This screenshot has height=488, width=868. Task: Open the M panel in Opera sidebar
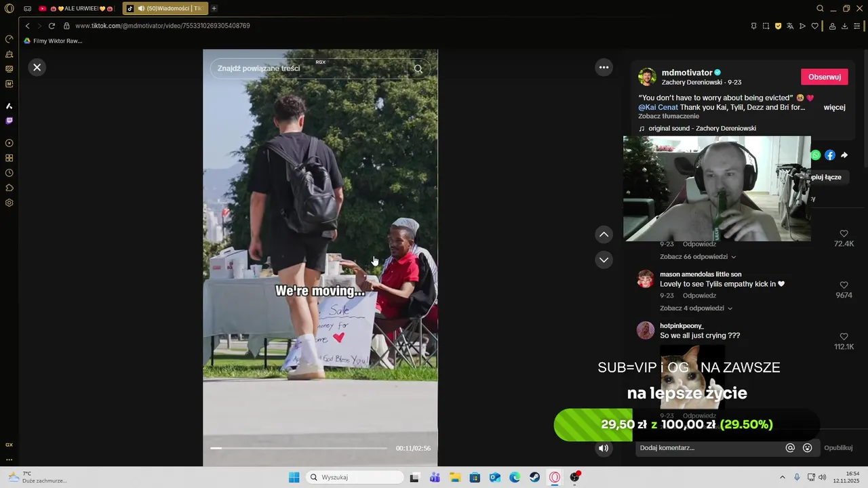point(9,83)
